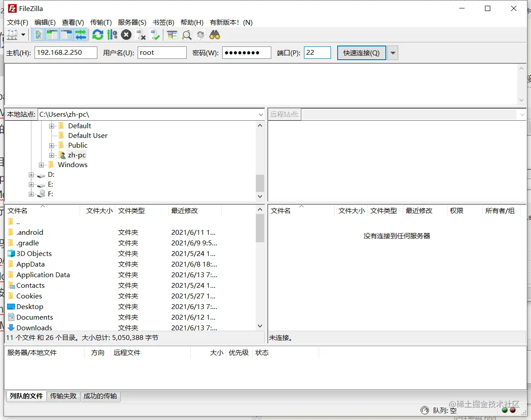Image resolution: width=531 pixels, height=420 pixels.
Task: Expand the Windows folder in the tree
Action: (x=41, y=164)
